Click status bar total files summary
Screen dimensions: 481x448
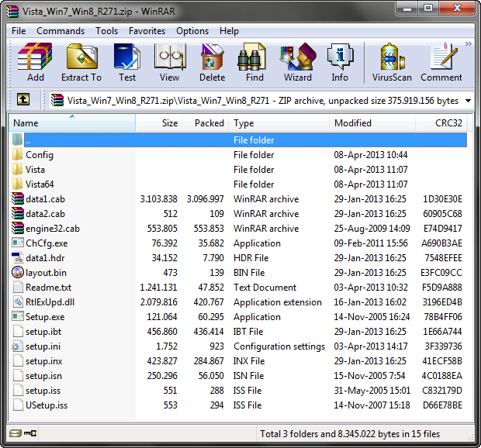point(350,433)
